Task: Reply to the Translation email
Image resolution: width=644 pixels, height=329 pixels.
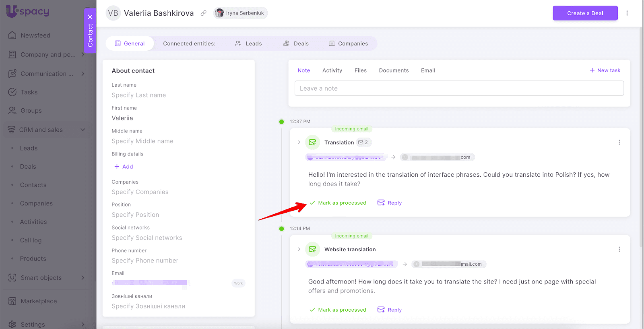Action: click(390, 203)
